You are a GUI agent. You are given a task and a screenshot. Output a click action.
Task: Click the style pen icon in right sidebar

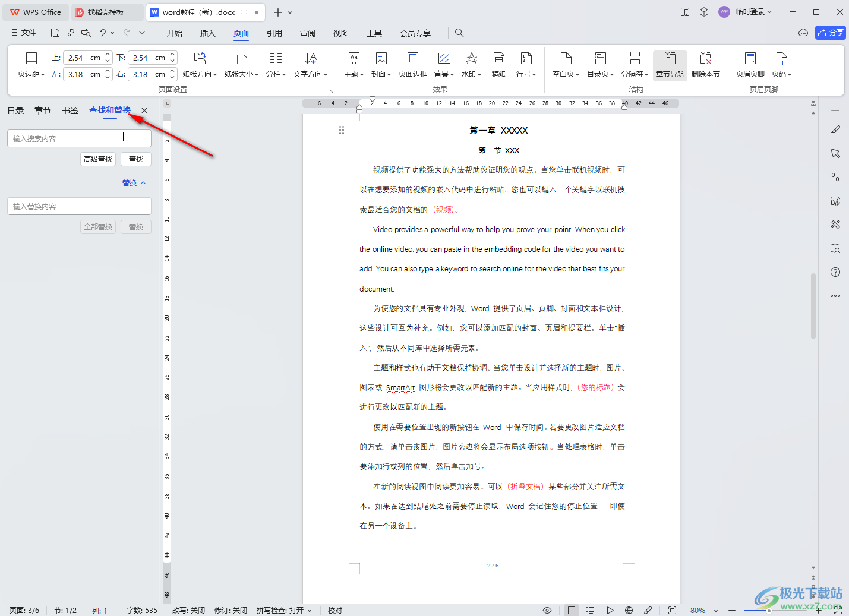point(835,129)
